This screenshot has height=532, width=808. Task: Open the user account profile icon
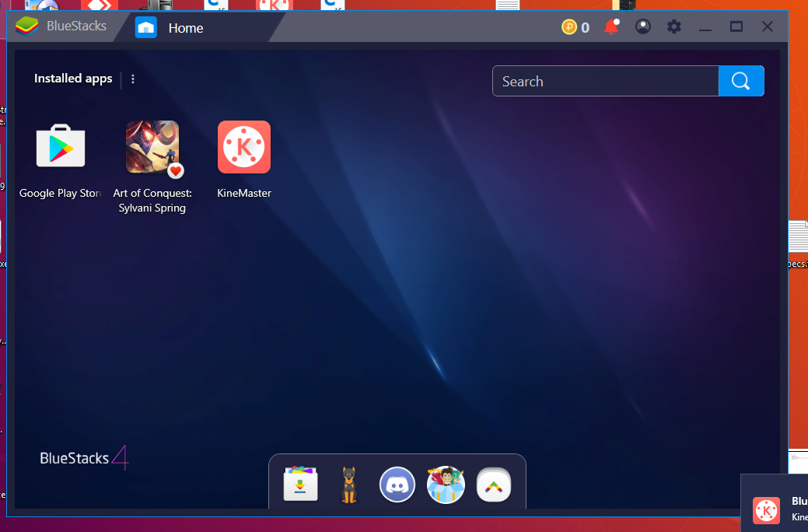[x=642, y=26]
